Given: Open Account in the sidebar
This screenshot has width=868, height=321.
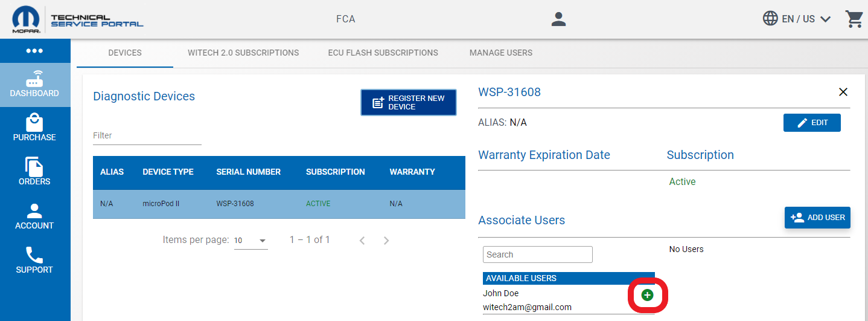Looking at the screenshot, I should coord(34,217).
